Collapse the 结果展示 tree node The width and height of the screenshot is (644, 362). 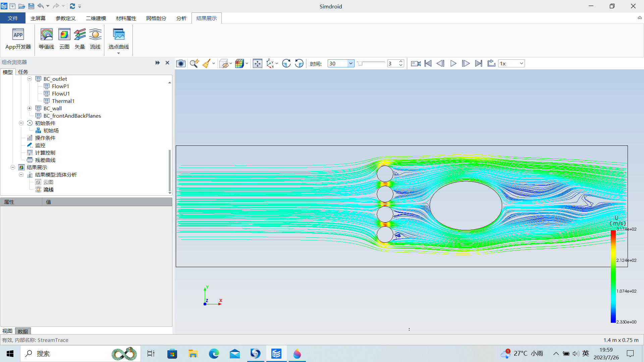pyautogui.click(x=13, y=167)
